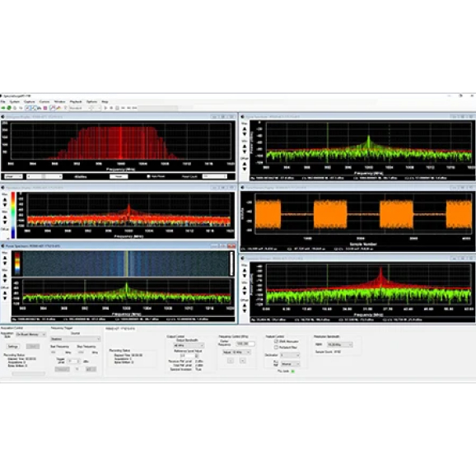Image resolution: width=476 pixels, height=476 pixels.
Task: Open the RBW resolution bandwidth dropdown
Action: (x=339, y=344)
